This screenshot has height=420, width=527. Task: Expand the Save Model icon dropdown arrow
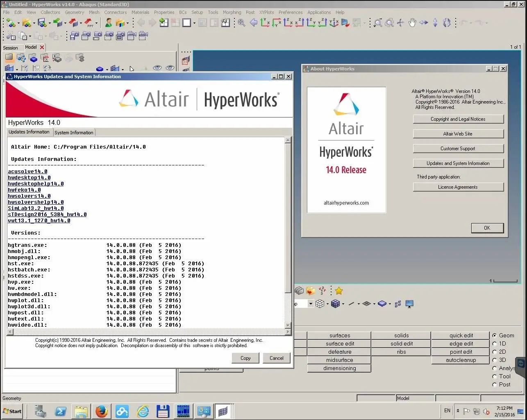(50, 23)
